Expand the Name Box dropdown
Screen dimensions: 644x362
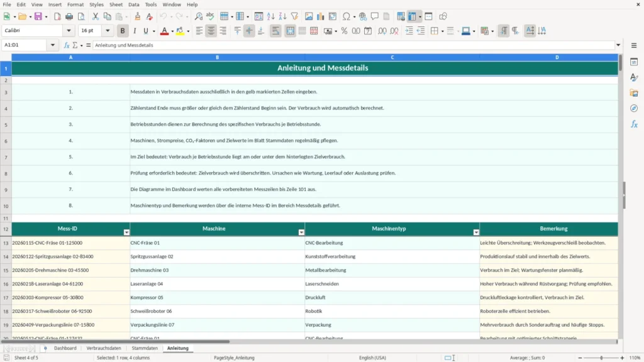(x=53, y=45)
